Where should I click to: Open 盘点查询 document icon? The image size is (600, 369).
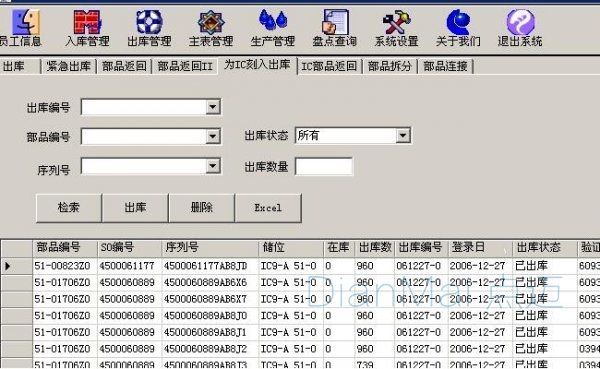(335, 22)
